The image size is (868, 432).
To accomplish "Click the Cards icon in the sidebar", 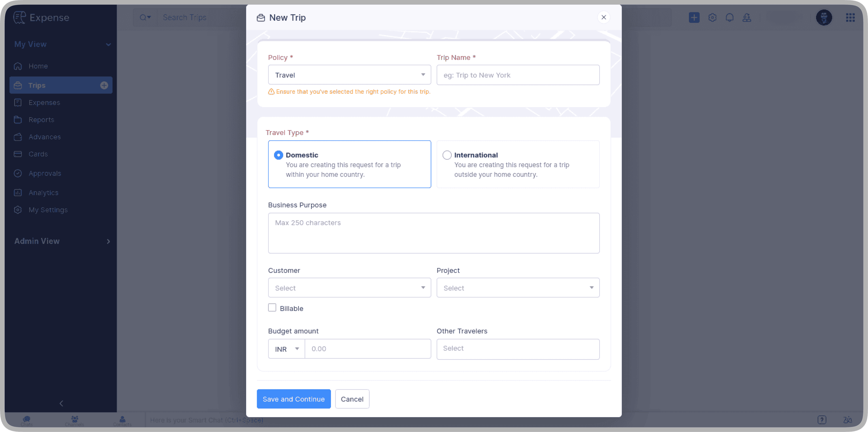I will click(x=18, y=154).
